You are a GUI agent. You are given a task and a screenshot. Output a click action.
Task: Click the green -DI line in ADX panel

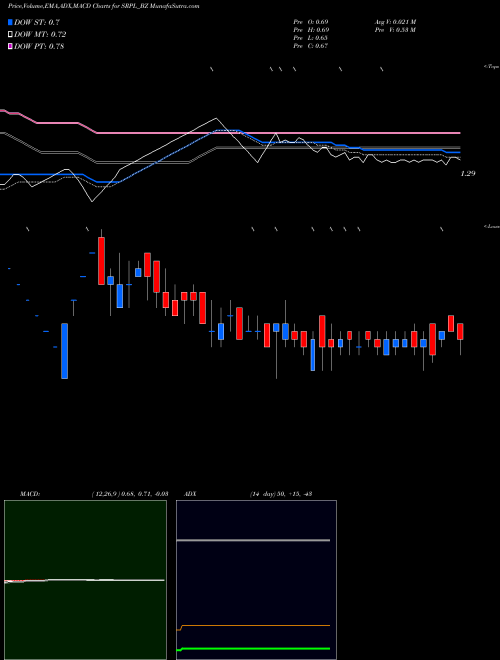click(x=253, y=649)
